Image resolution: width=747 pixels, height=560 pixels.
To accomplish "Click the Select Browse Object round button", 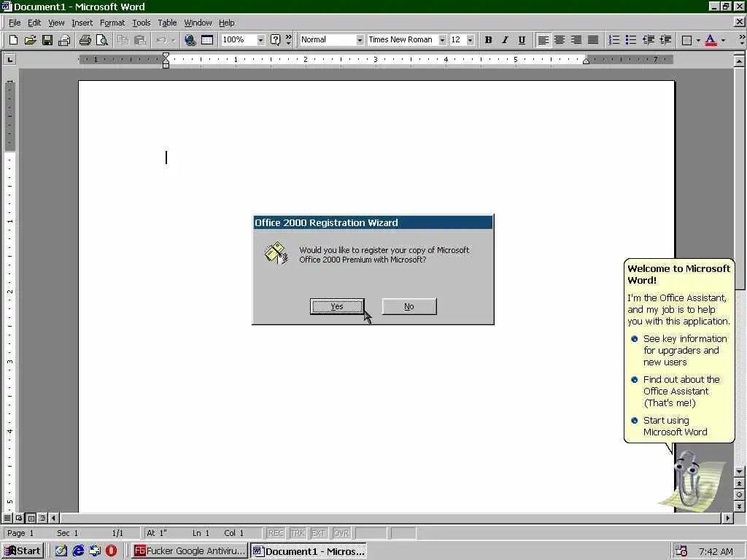I will coord(739,495).
